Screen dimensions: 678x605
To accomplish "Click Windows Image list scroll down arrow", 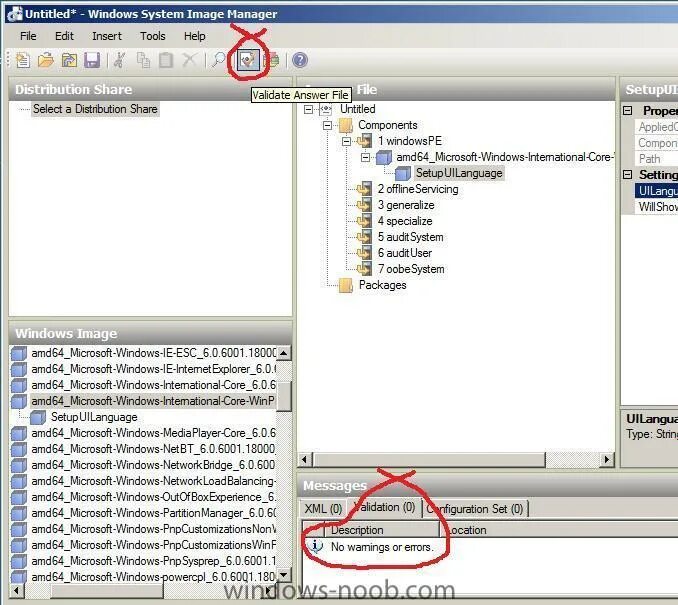I will pos(284,575).
